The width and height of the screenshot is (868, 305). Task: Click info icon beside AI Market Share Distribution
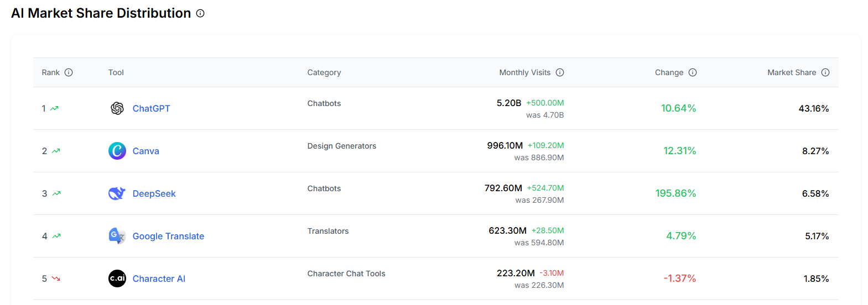[200, 13]
